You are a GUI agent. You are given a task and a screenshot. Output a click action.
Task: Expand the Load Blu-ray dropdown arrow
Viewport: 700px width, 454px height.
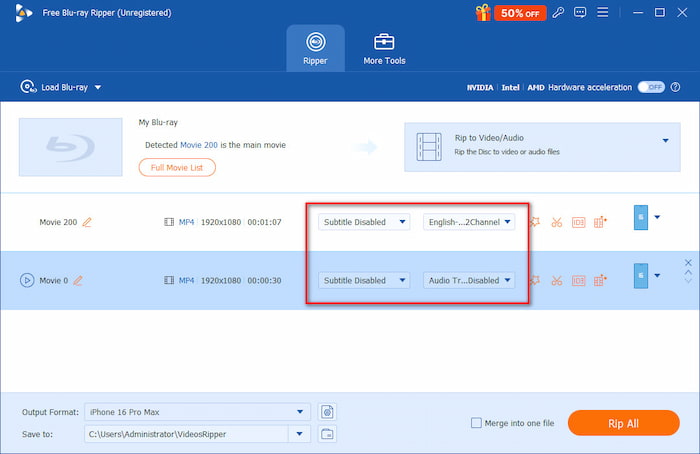pyautogui.click(x=98, y=87)
